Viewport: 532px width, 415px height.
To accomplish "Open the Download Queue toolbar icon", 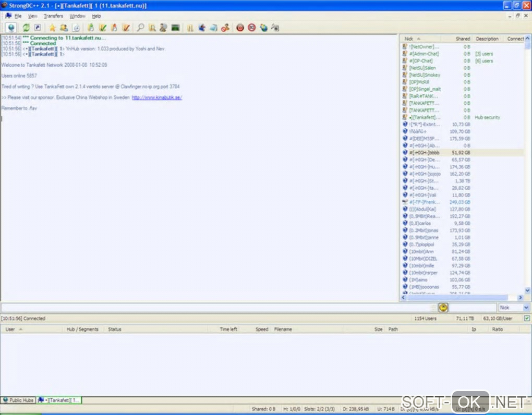I will pos(91,28).
